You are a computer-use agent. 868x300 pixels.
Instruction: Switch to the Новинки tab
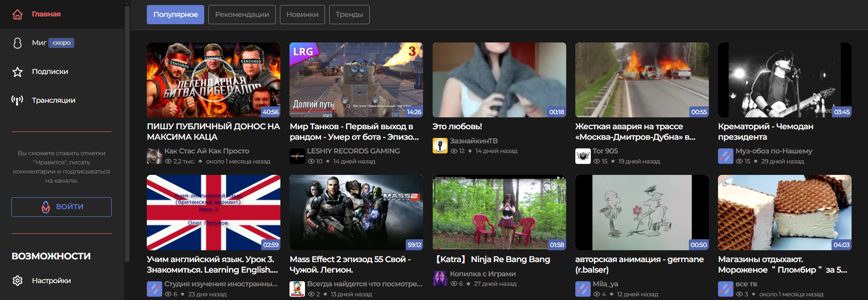[302, 15]
